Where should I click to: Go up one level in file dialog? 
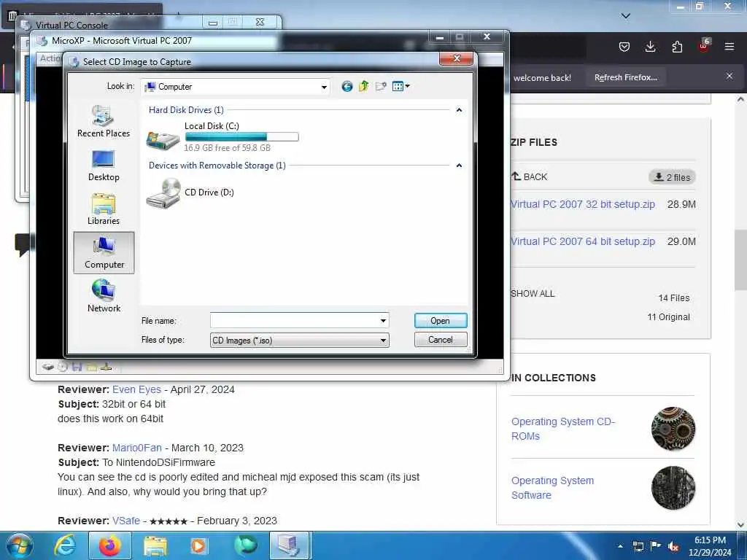pyautogui.click(x=363, y=86)
